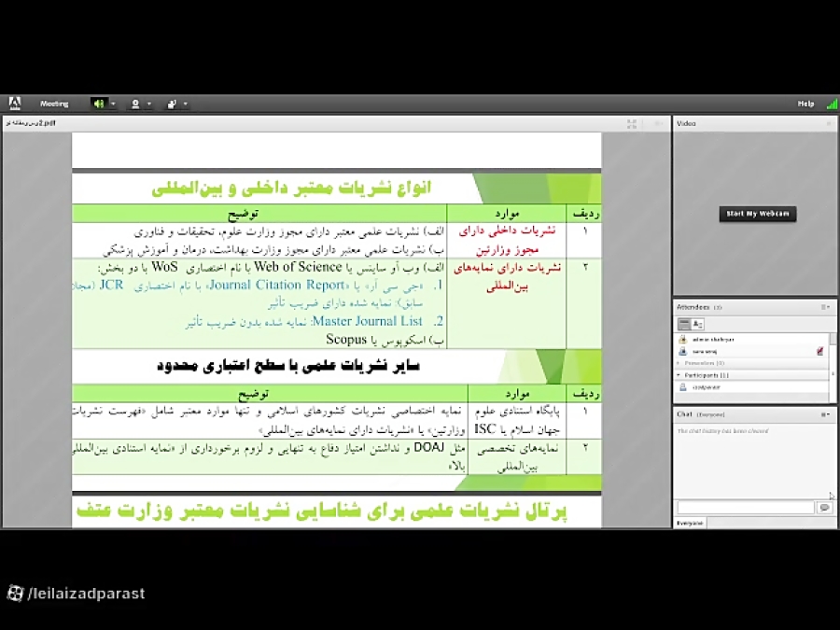Open the Help menu
Viewport: 840px width, 630px height.
coord(805,104)
